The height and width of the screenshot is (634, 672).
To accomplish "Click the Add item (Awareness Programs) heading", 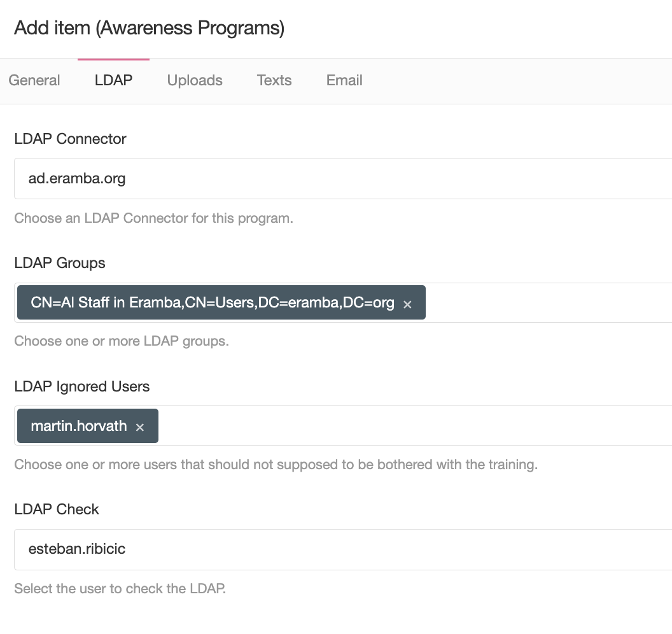I will point(149,28).
